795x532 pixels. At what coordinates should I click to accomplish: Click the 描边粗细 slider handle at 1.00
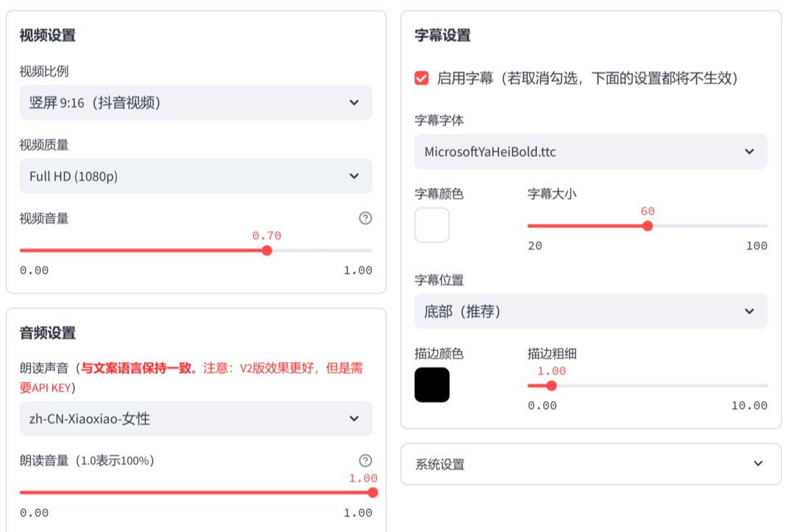[x=552, y=385]
